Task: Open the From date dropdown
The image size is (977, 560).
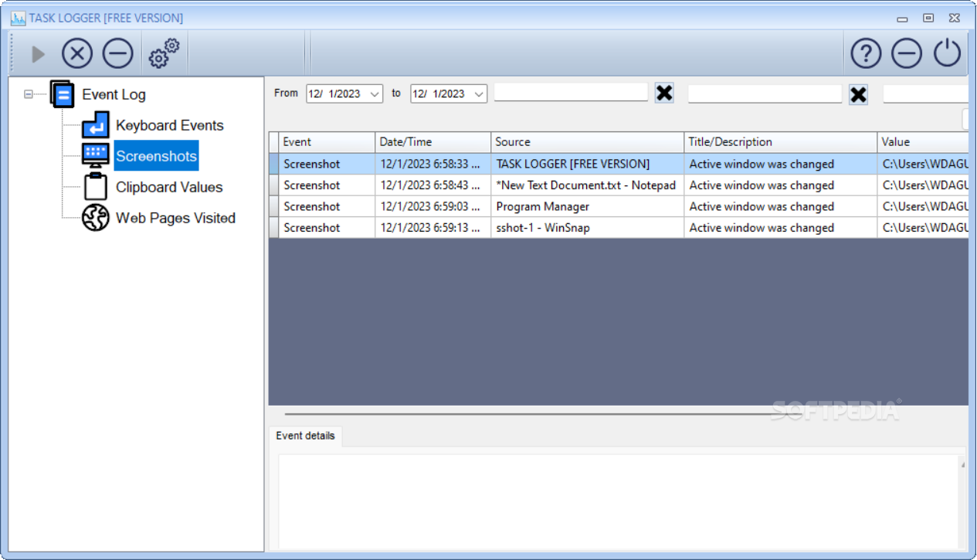Action: click(375, 93)
